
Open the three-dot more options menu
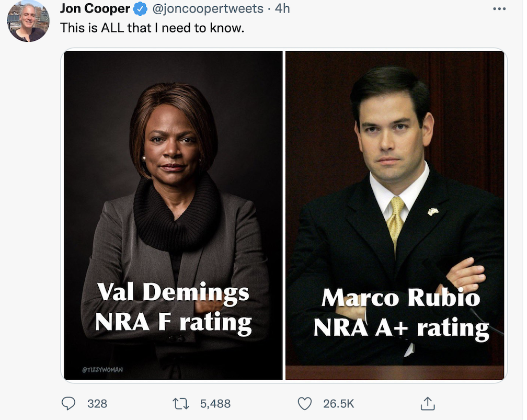[499, 9]
